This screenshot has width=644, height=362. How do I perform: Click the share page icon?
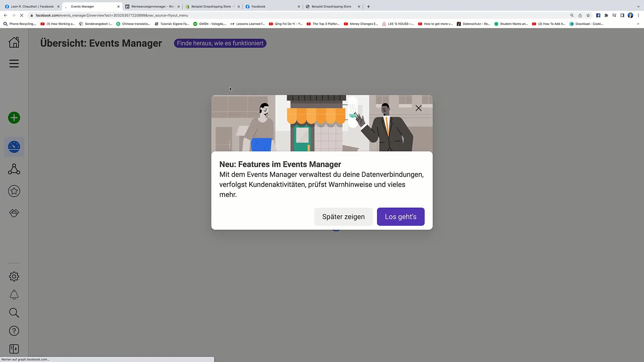click(580, 15)
